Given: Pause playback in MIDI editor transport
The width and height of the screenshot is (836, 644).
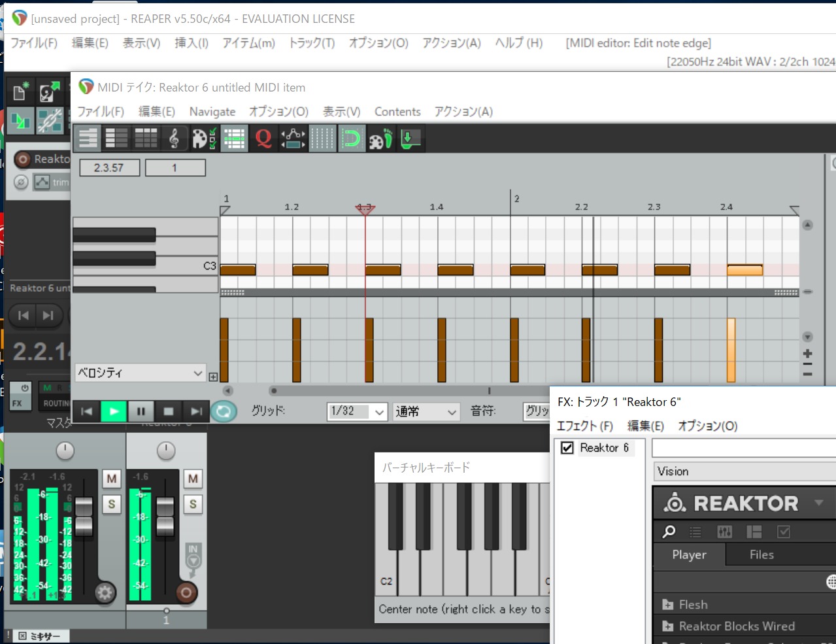Looking at the screenshot, I should (x=141, y=411).
